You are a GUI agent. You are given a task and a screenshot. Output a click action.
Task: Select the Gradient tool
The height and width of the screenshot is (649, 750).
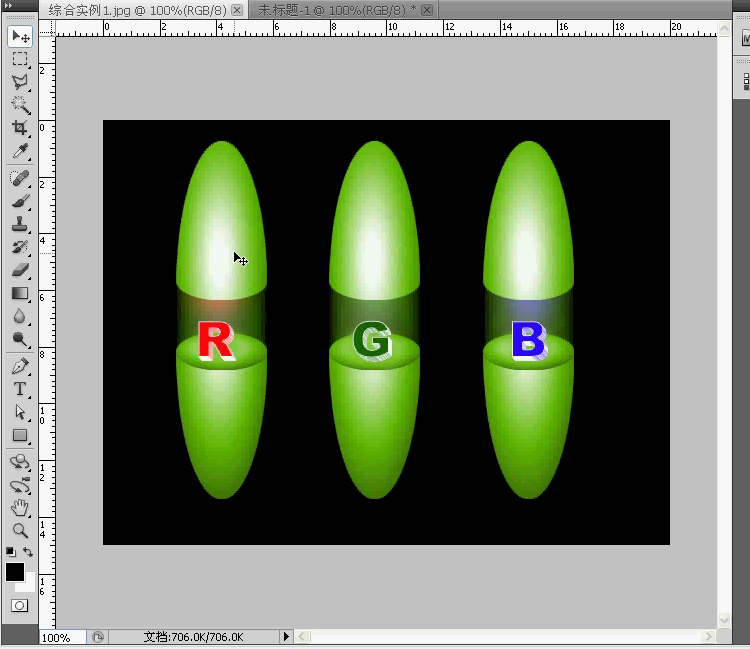click(20, 293)
